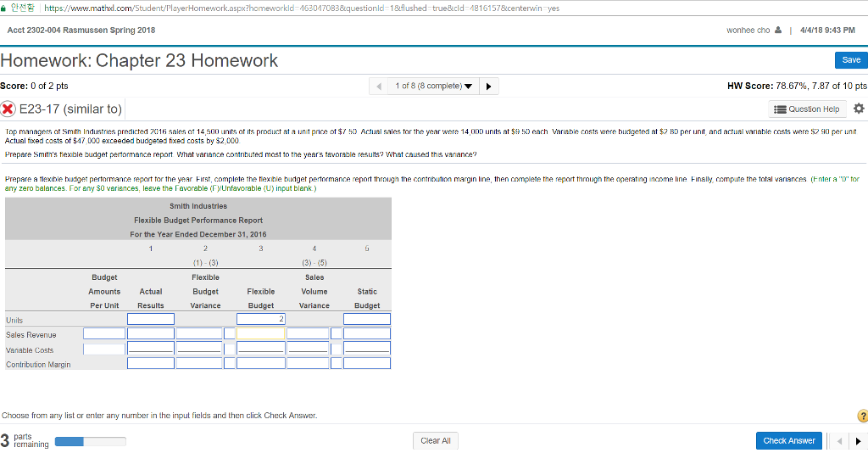This screenshot has height=453, width=868.
Task: Click the parts remaining progress bar
Action: coord(90,441)
